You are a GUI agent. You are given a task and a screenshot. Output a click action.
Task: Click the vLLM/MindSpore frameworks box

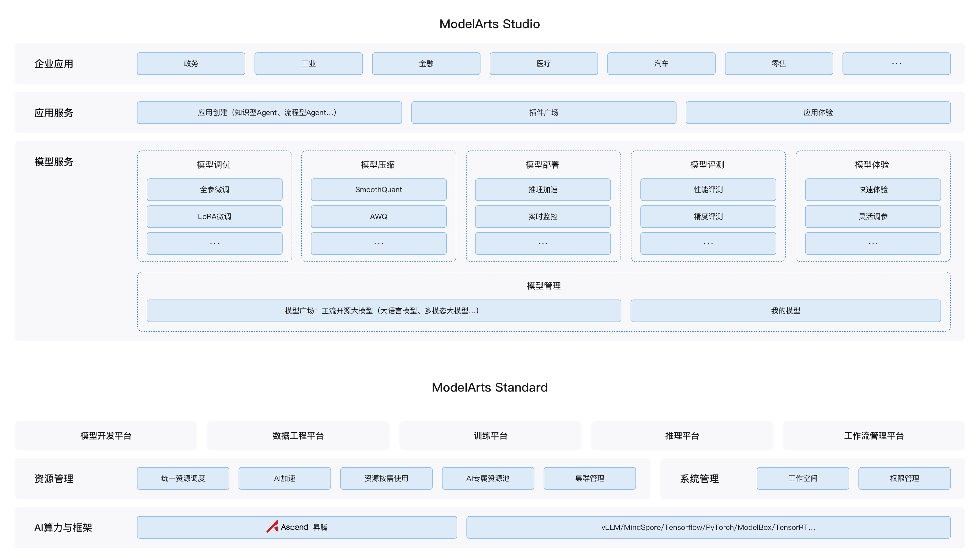click(x=708, y=527)
